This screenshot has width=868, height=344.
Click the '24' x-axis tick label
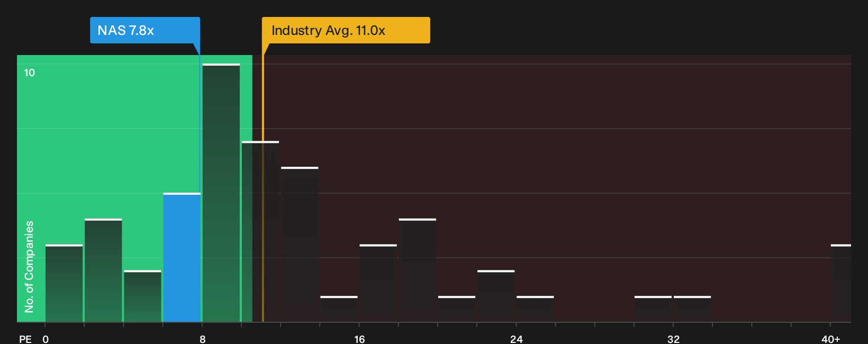click(x=517, y=339)
